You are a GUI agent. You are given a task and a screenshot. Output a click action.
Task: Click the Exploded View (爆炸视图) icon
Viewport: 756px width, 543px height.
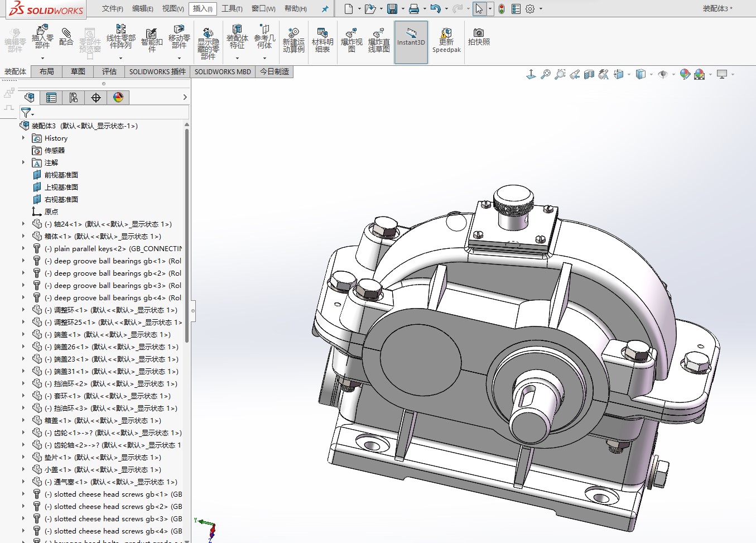[351, 40]
